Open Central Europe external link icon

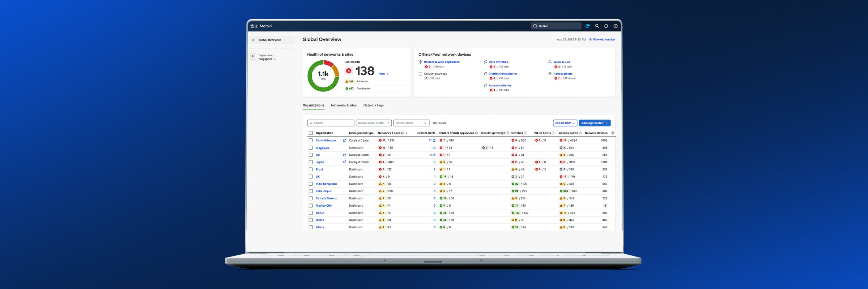[344, 141]
